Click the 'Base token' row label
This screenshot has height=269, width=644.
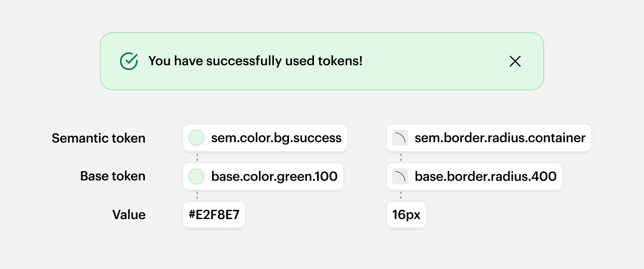113,176
